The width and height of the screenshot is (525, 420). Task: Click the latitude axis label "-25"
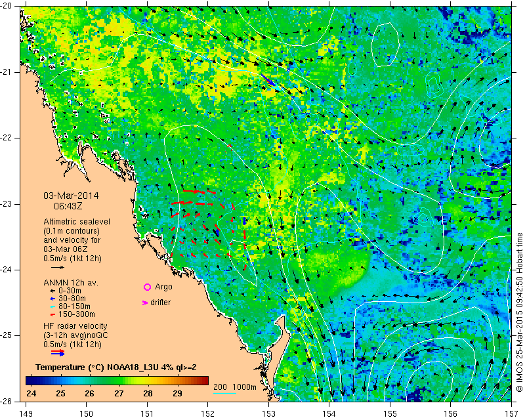click(x=7, y=335)
